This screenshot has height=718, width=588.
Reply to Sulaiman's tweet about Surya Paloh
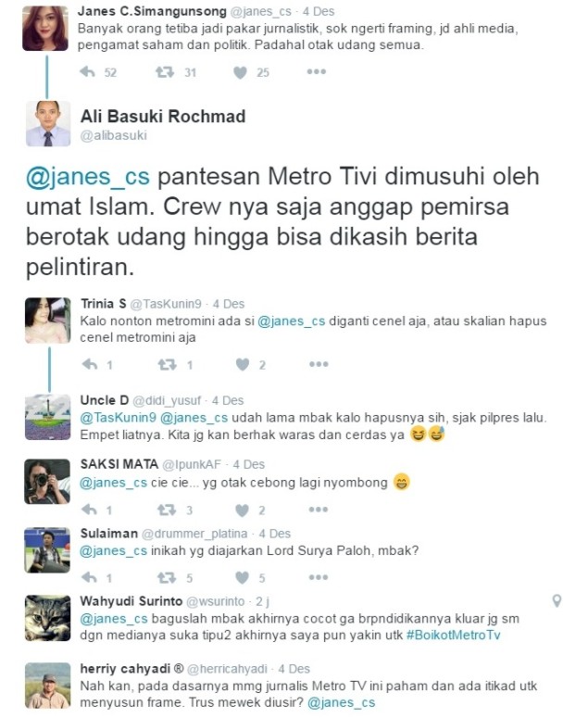[x=89, y=577]
